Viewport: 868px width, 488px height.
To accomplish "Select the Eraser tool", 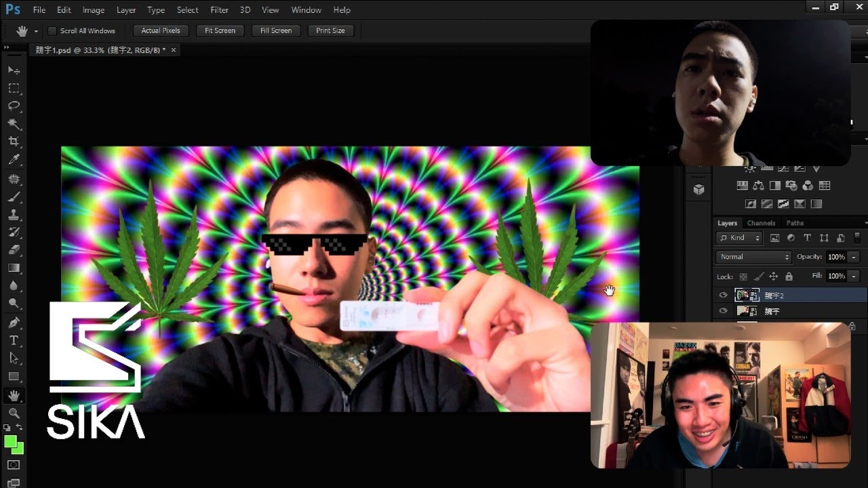I will 14,250.
